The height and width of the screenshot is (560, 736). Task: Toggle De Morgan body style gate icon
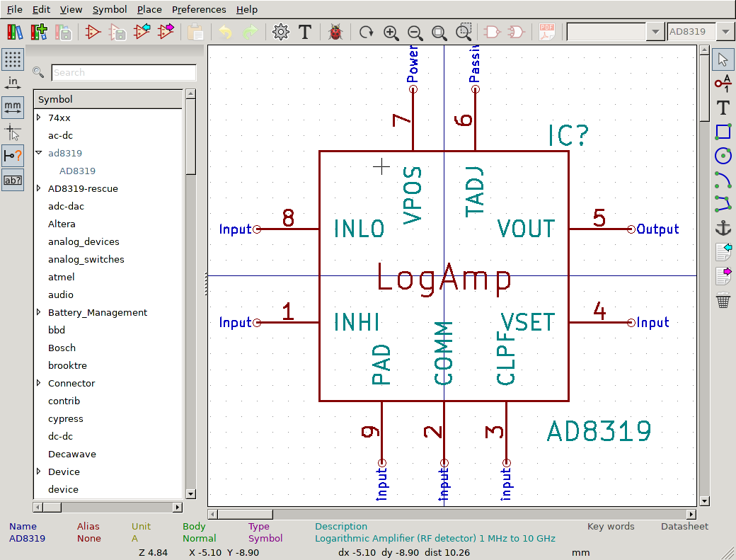coord(517,32)
